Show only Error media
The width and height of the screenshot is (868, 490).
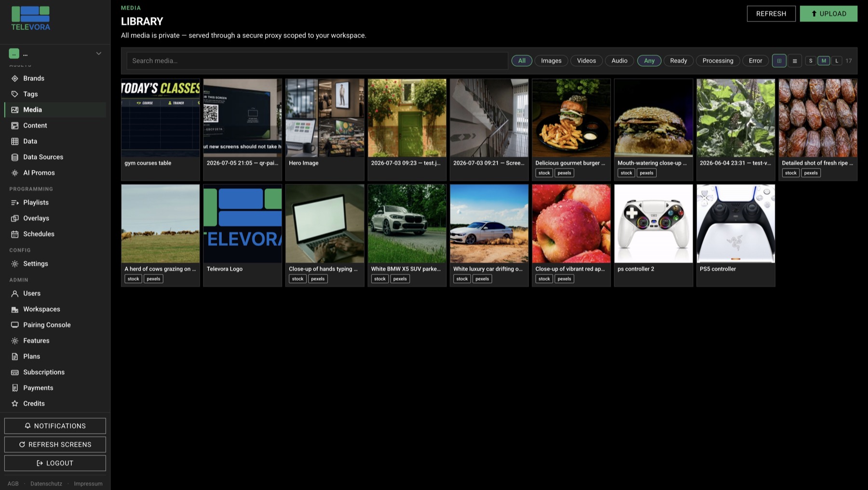click(x=755, y=61)
